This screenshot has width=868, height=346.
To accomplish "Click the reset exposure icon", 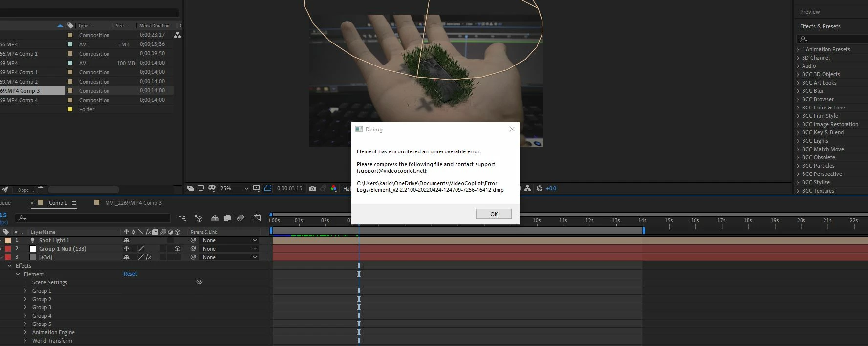I will pyautogui.click(x=540, y=188).
